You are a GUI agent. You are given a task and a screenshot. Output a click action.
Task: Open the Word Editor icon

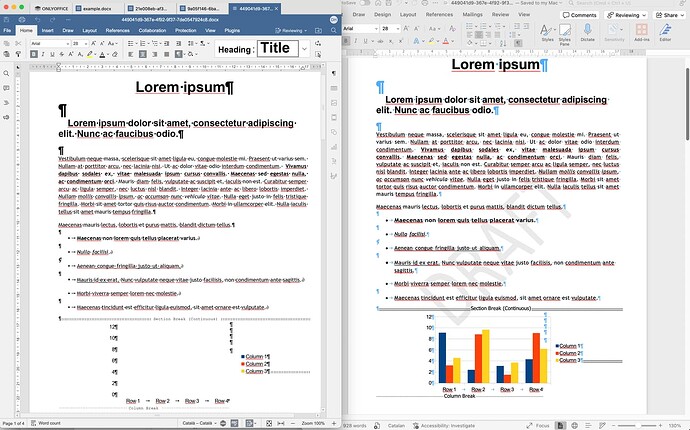[x=665, y=32]
